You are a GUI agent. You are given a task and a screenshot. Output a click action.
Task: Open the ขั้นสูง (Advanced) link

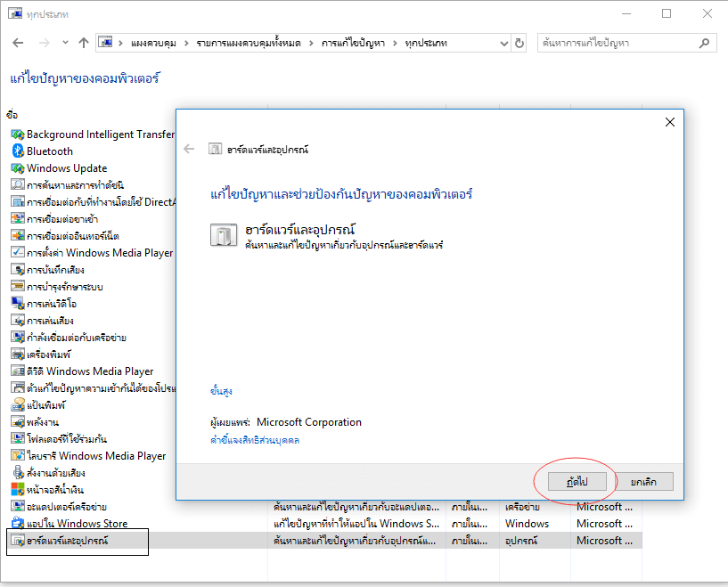[221, 391]
